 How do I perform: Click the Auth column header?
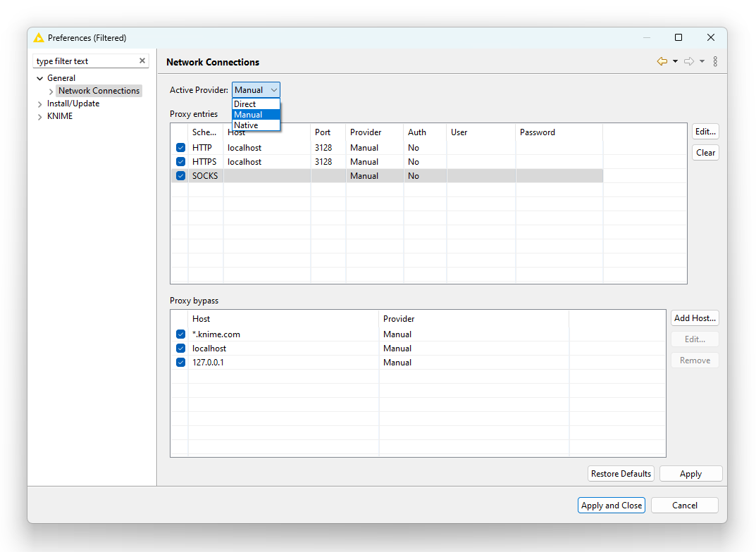pos(425,132)
